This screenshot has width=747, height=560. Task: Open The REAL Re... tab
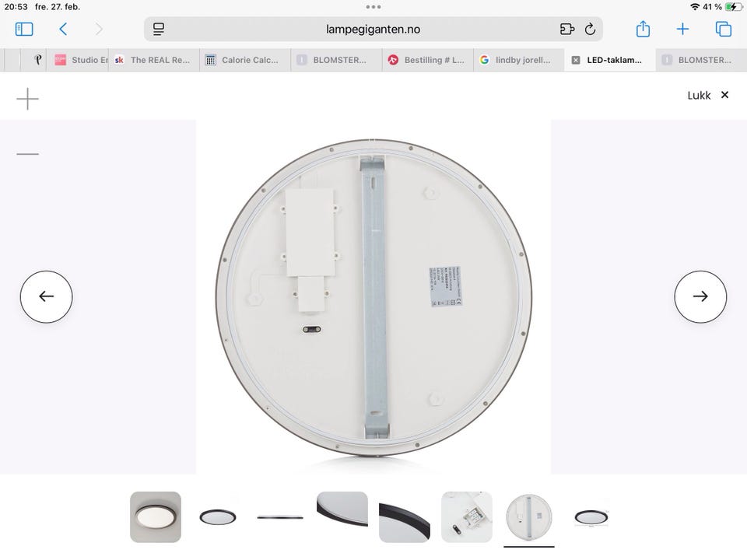(154, 60)
